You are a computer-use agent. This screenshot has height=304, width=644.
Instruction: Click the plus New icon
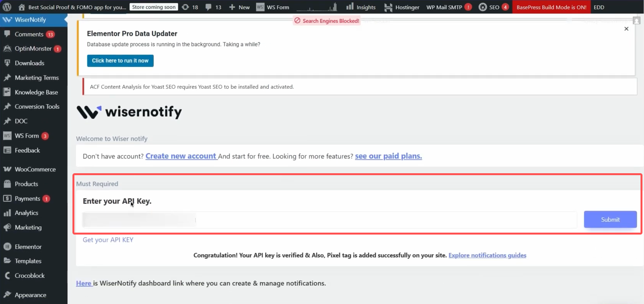(x=232, y=7)
